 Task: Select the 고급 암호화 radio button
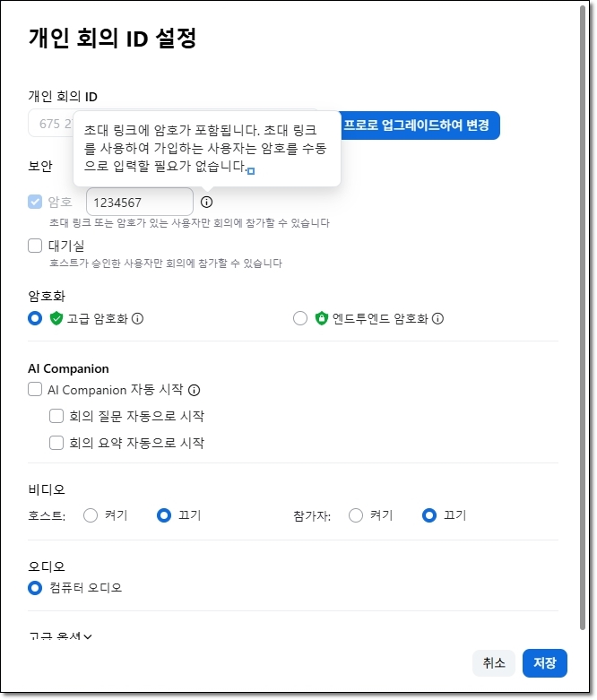tap(35, 318)
